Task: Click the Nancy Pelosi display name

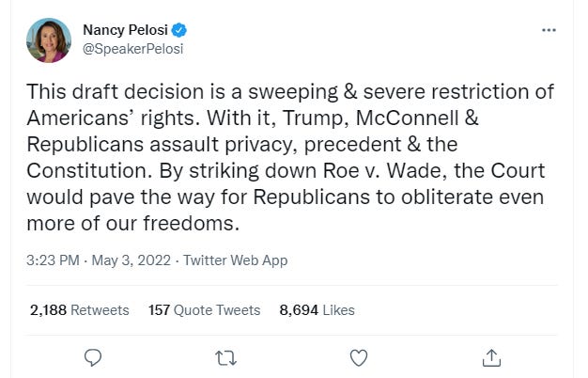Action: click(123, 30)
